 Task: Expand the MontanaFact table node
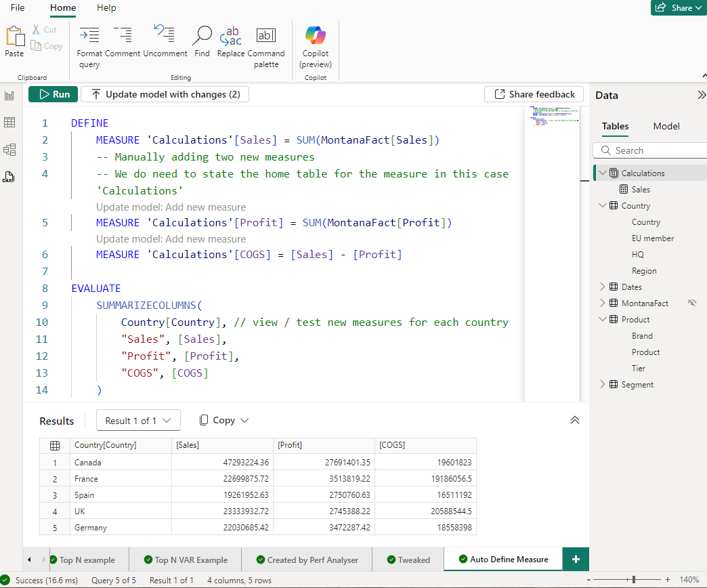[x=603, y=303]
